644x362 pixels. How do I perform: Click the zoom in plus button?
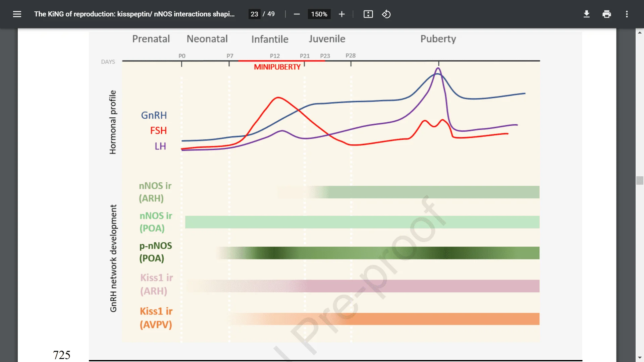(x=341, y=14)
